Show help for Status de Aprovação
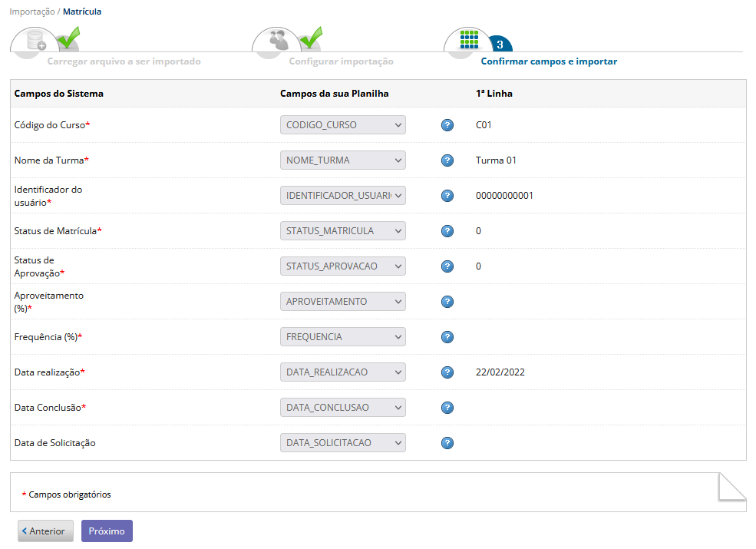This screenshot has height=549, width=756. [x=447, y=266]
